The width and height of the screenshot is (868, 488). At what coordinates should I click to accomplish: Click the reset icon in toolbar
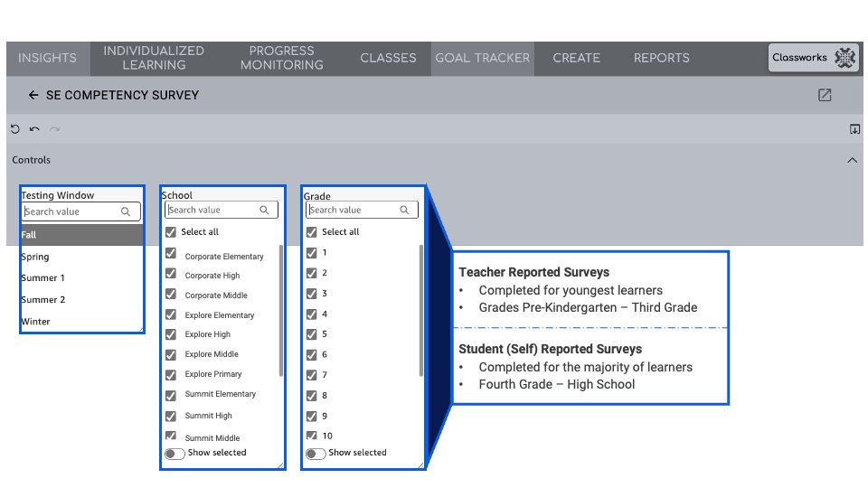pos(15,129)
